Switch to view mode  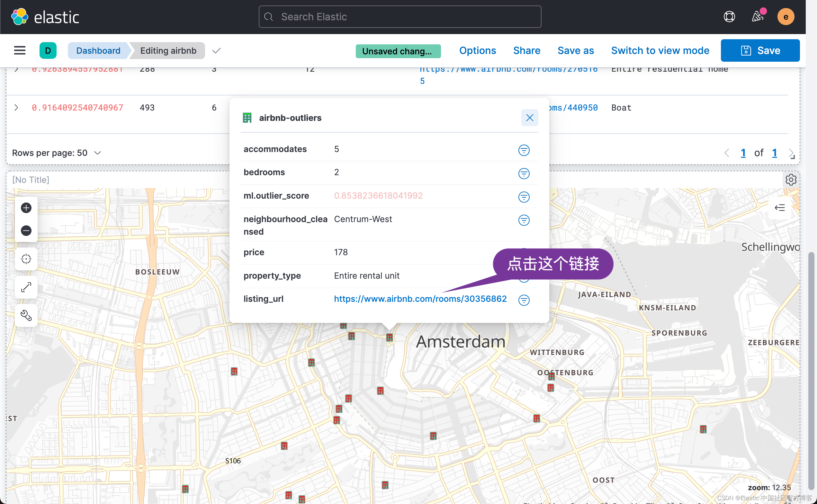pos(660,50)
